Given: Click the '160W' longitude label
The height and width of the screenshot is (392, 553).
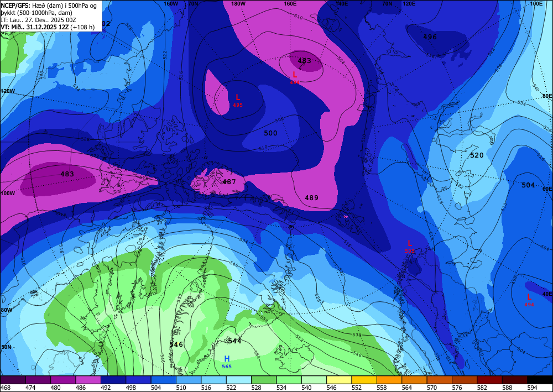Looking at the screenshot, I should tap(171, 3).
